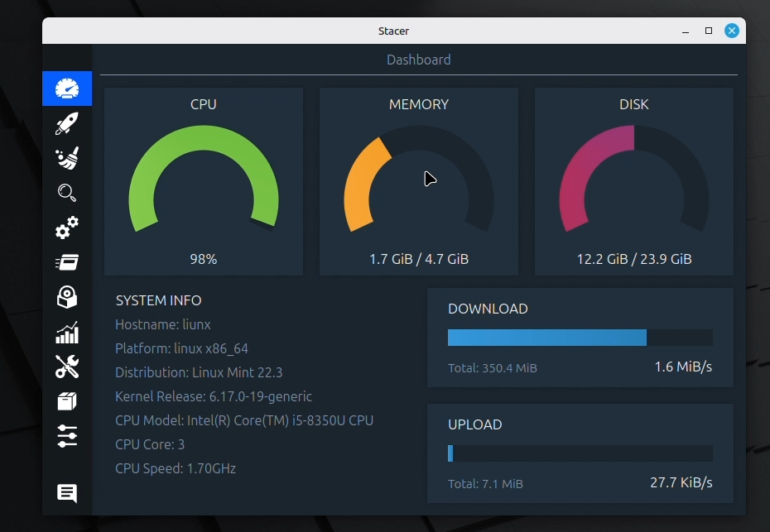Close the Stacer window
Screen dimensions: 770x532
(732, 31)
